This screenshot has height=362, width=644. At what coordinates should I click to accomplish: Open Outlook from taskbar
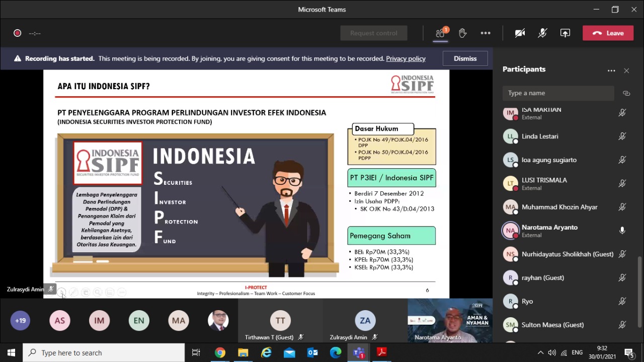click(x=312, y=352)
